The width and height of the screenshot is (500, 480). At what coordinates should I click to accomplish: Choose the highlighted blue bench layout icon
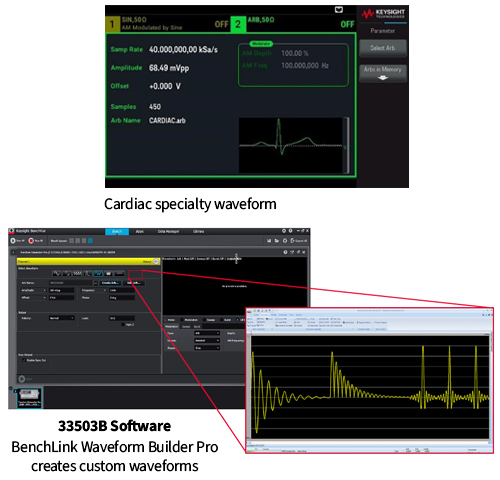[90, 241]
